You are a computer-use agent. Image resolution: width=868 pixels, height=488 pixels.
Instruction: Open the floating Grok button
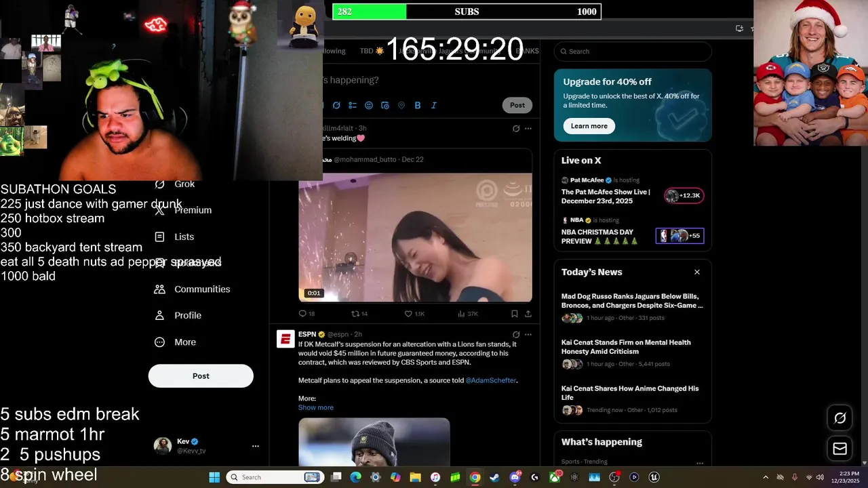tap(840, 418)
